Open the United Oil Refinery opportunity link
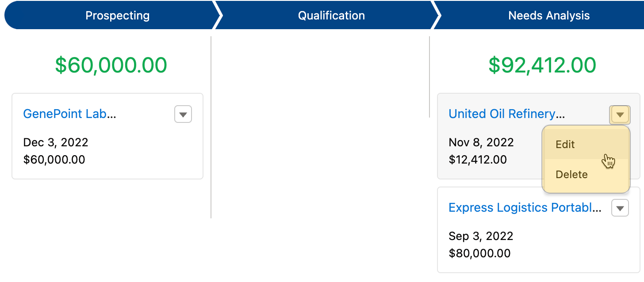The width and height of the screenshot is (644, 282). [x=507, y=114]
